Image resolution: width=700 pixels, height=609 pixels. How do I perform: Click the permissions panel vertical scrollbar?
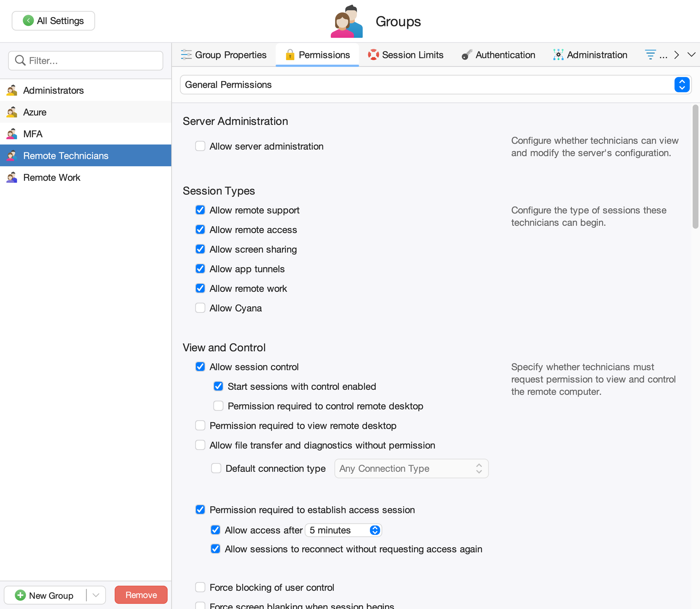tap(695, 167)
